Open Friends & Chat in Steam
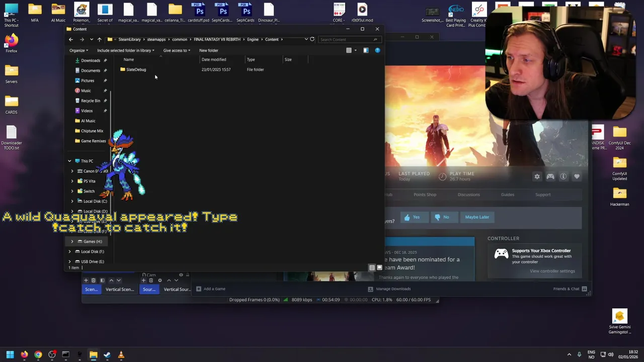The height and width of the screenshot is (362, 644). pos(570,289)
